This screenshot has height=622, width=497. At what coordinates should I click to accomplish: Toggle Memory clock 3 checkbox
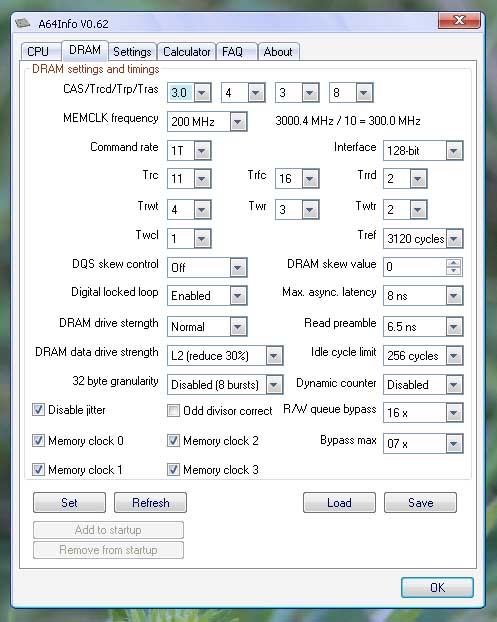(173, 469)
